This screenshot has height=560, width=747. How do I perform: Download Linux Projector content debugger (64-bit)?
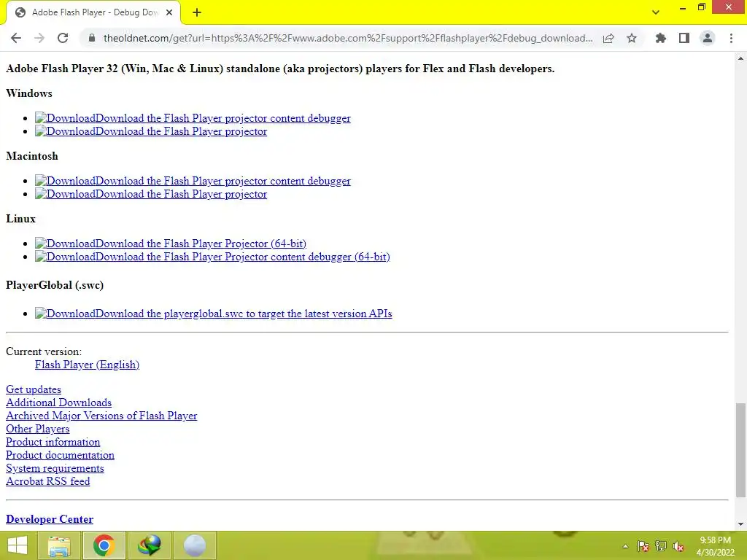212,257
